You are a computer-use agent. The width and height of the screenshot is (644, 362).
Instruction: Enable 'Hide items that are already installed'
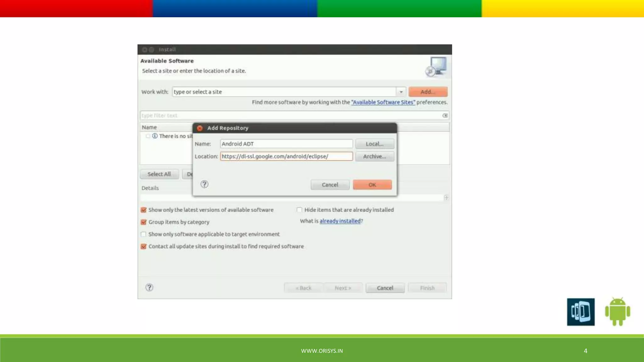[x=299, y=210]
